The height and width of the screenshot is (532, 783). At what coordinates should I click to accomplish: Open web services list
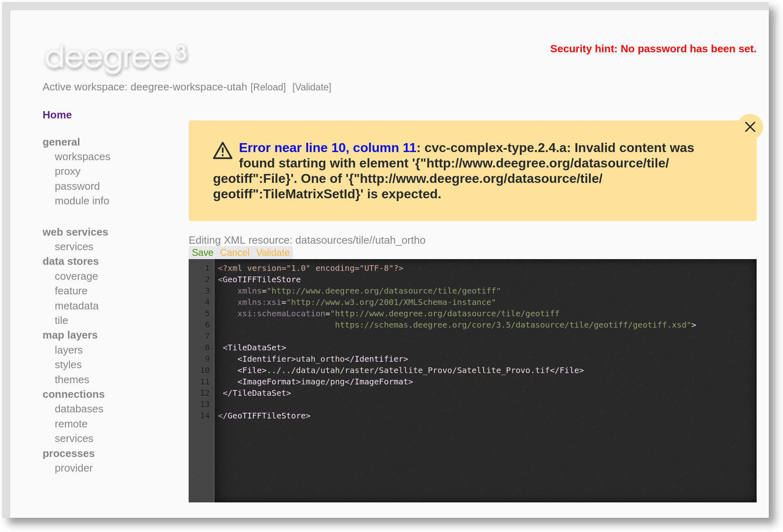coord(74,247)
